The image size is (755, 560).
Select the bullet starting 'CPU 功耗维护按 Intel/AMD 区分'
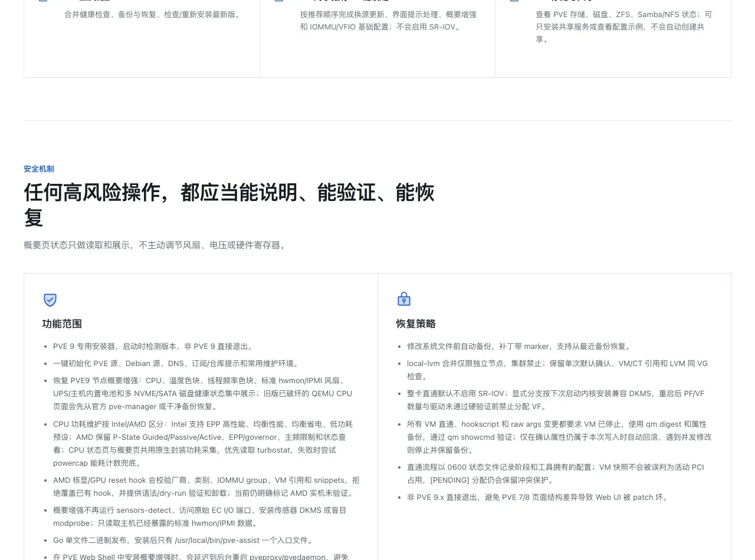(x=203, y=443)
